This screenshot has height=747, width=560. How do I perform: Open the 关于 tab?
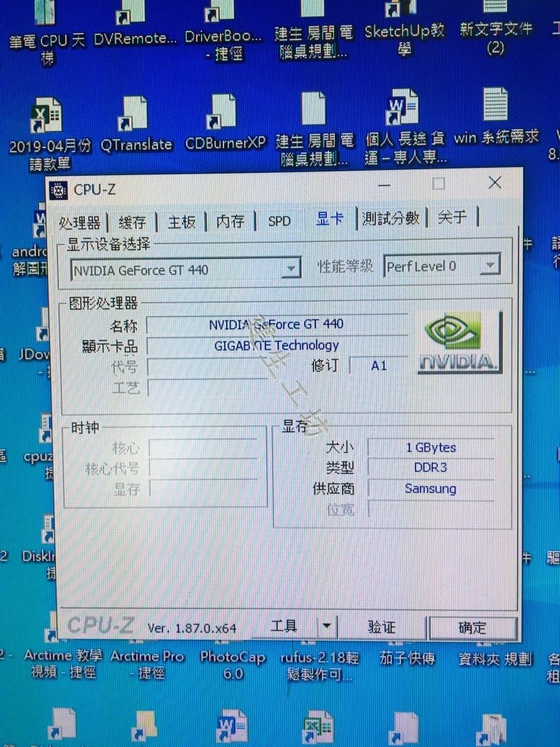[x=452, y=217]
